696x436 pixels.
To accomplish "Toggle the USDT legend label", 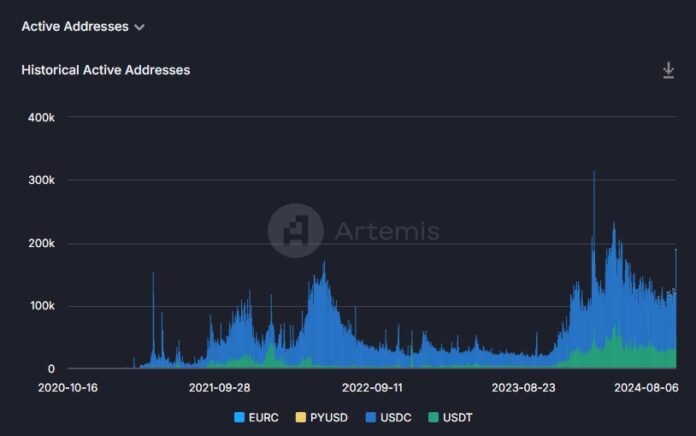I will click(x=458, y=417).
